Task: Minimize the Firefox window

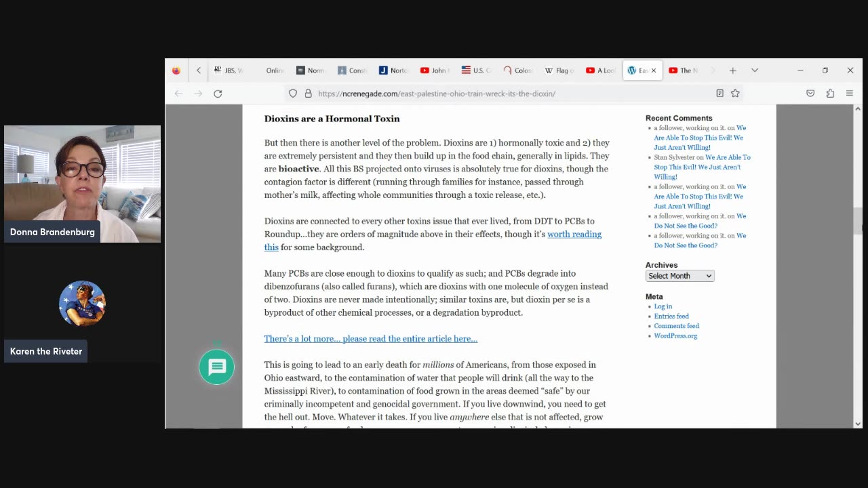Action: tap(800, 70)
